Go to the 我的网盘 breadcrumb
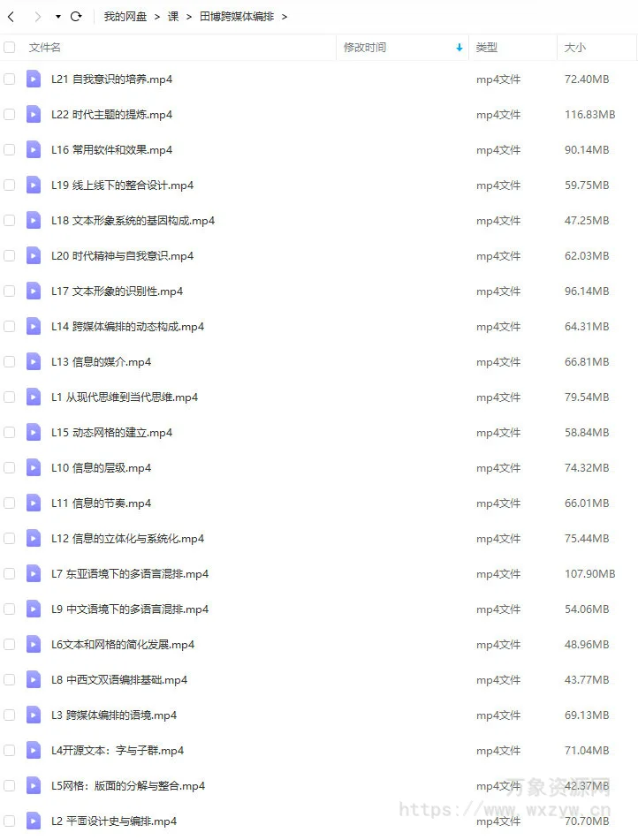Image resolution: width=638 pixels, height=840 pixels. (125, 17)
